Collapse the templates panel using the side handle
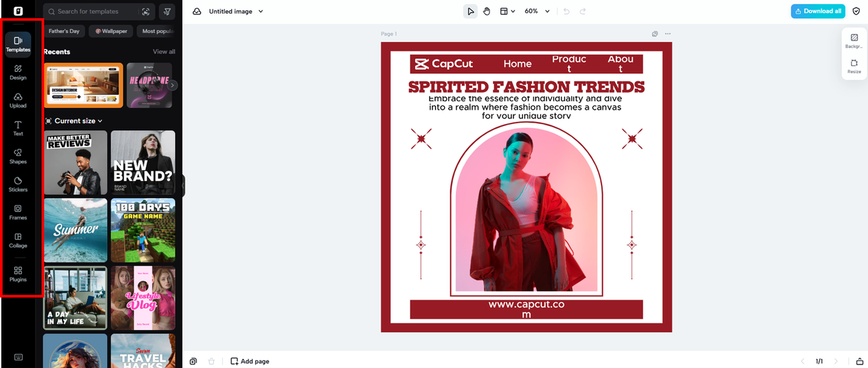 pos(183,186)
